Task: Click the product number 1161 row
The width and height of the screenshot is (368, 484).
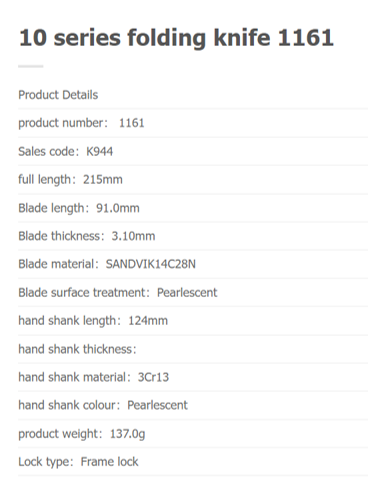Action: coord(193,123)
